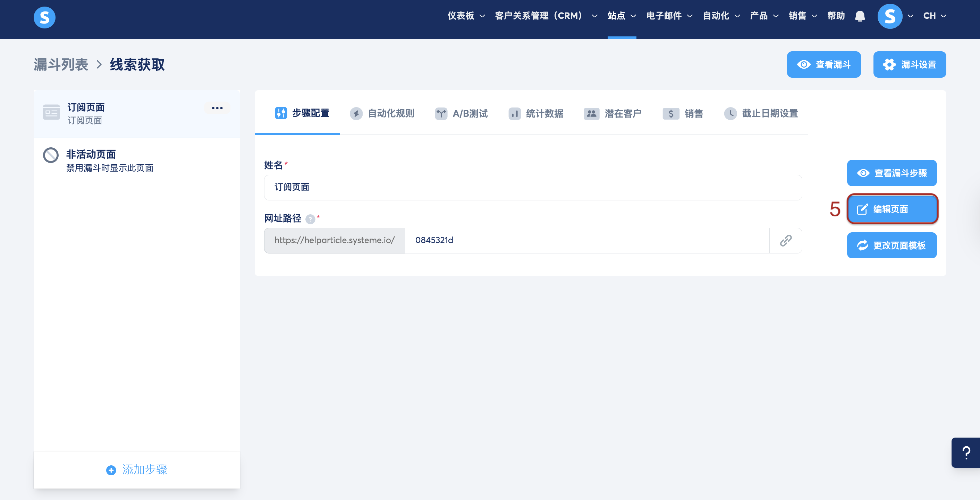Click the 姓名 input field
This screenshot has width=980, height=500.
(533, 188)
